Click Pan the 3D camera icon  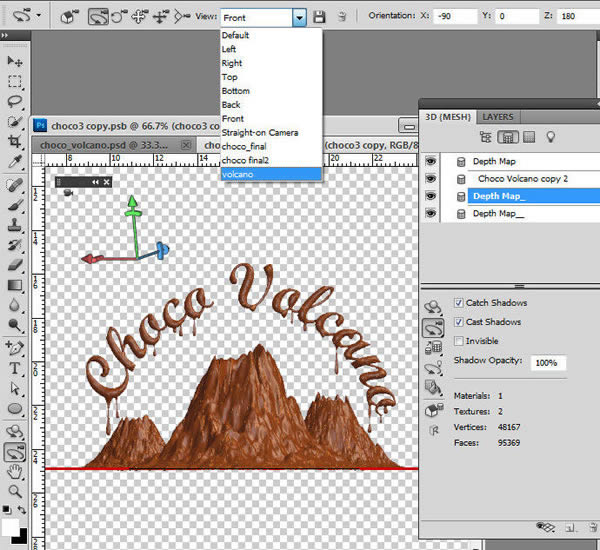coord(139,16)
